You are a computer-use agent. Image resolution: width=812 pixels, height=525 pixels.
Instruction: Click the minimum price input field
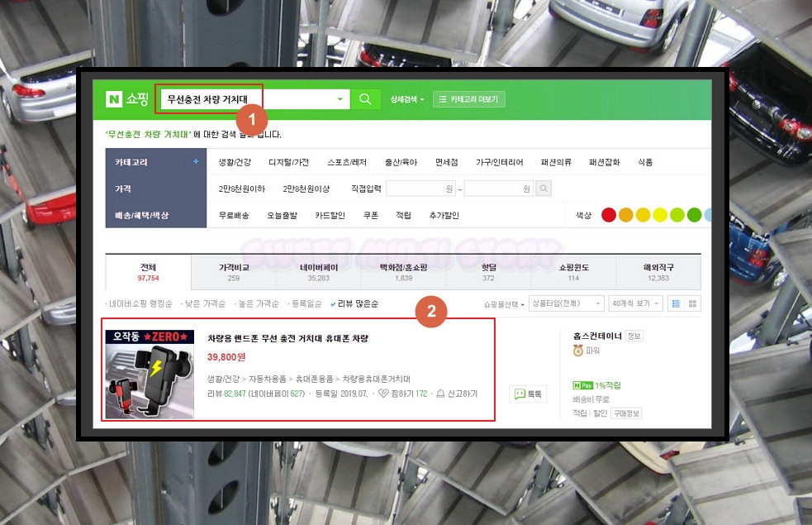click(421, 189)
